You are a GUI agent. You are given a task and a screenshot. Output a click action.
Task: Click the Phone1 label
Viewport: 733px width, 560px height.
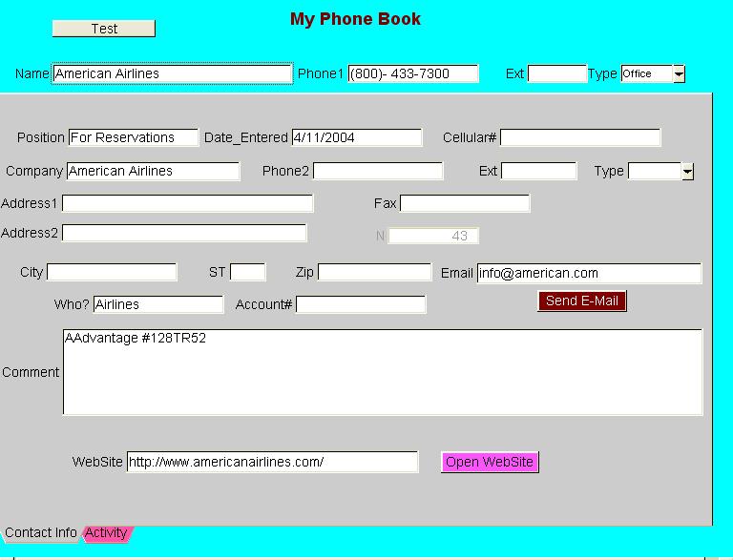pos(321,73)
